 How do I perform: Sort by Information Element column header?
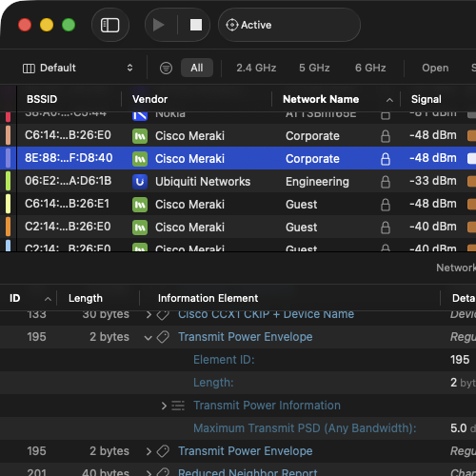(208, 298)
